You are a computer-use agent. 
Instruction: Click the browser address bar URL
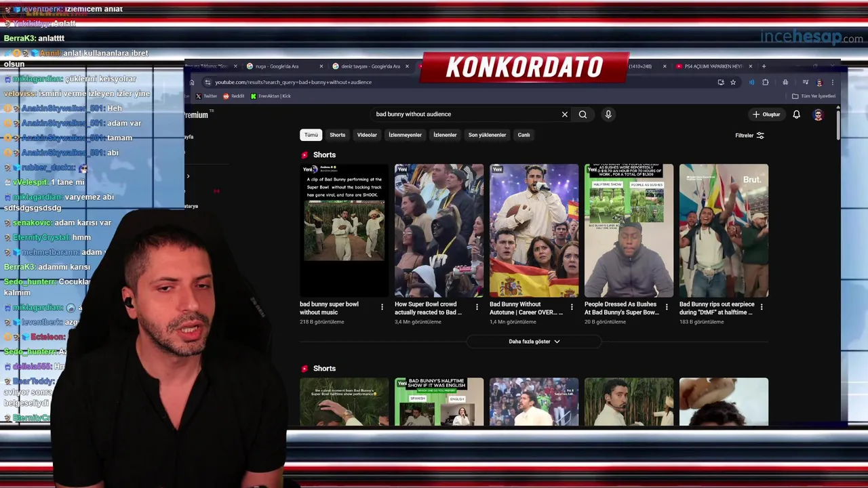[x=293, y=83]
